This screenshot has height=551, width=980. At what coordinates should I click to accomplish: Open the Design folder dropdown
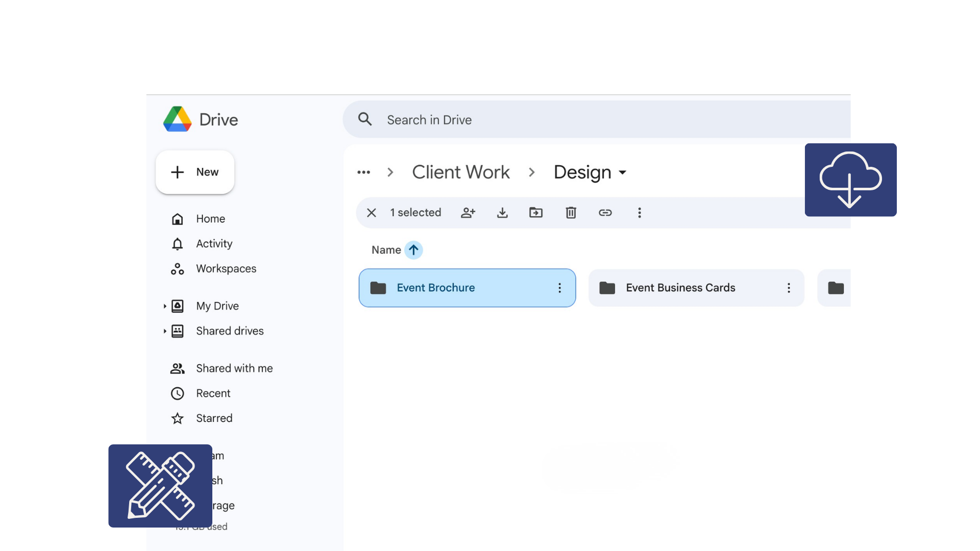(590, 172)
